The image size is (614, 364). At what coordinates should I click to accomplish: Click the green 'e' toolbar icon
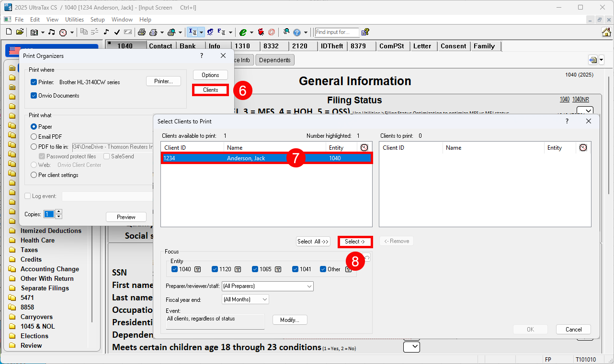tap(243, 32)
